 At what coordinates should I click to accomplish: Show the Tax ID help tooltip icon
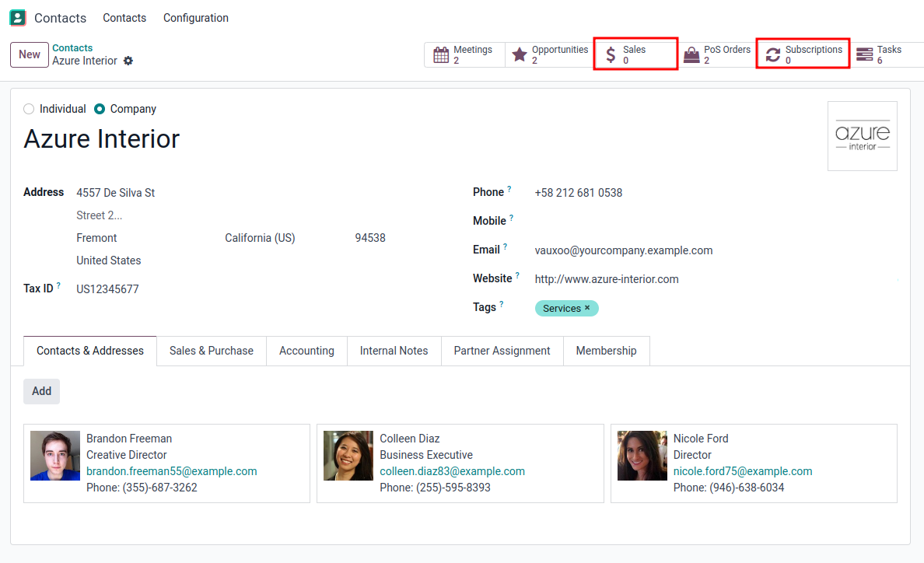point(58,285)
